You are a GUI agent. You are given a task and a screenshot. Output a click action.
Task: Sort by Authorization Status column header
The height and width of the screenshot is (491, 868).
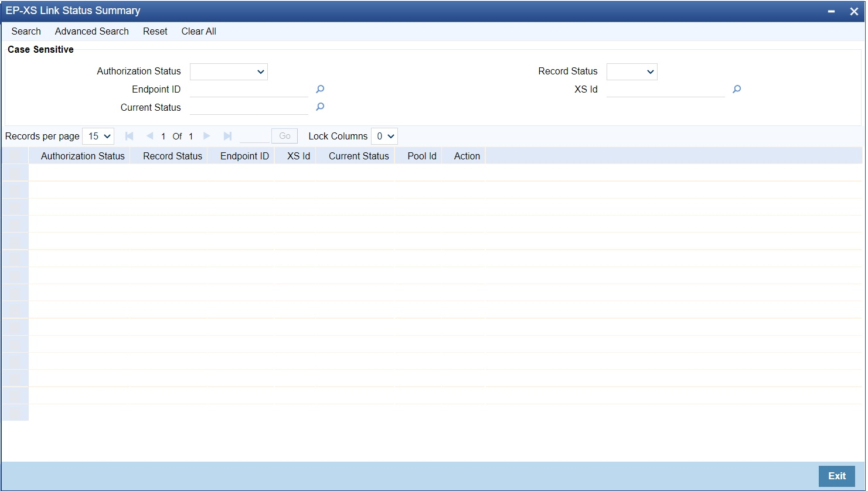(83, 156)
